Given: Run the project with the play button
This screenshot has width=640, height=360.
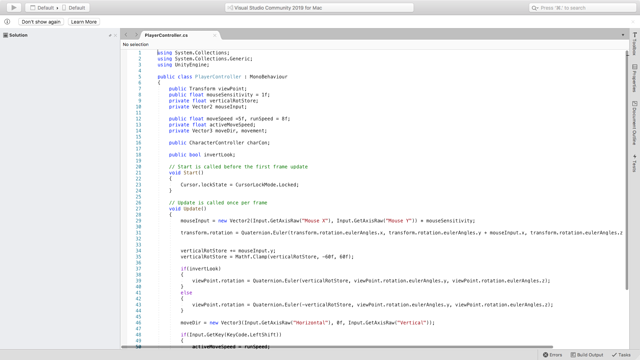Looking at the screenshot, I should [x=14, y=7].
